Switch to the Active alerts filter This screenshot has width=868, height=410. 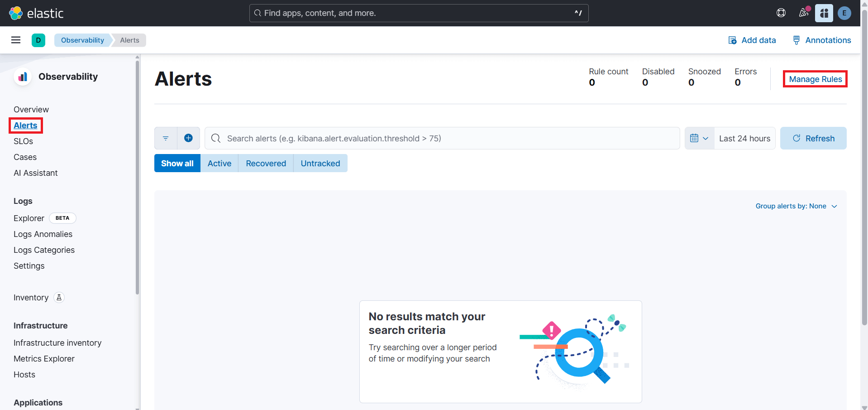tap(219, 163)
